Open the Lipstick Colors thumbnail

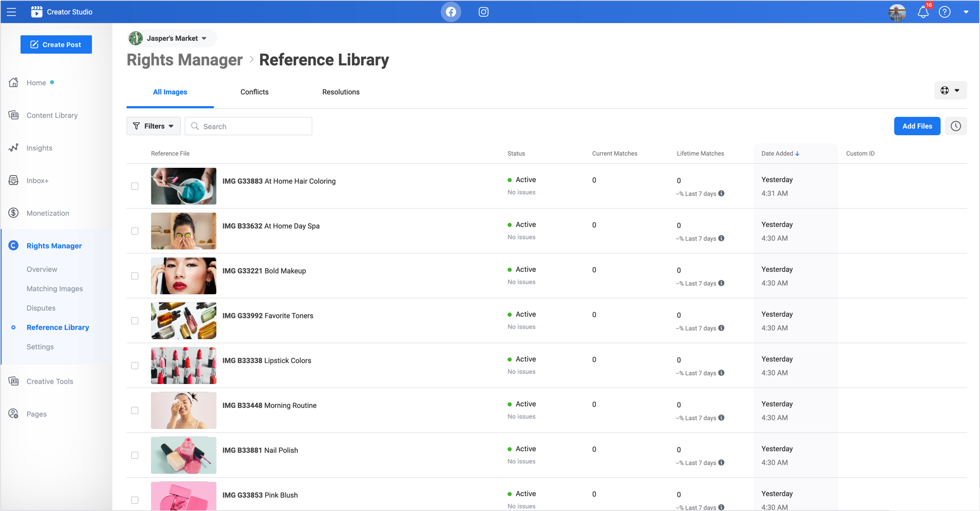click(184, 366)
